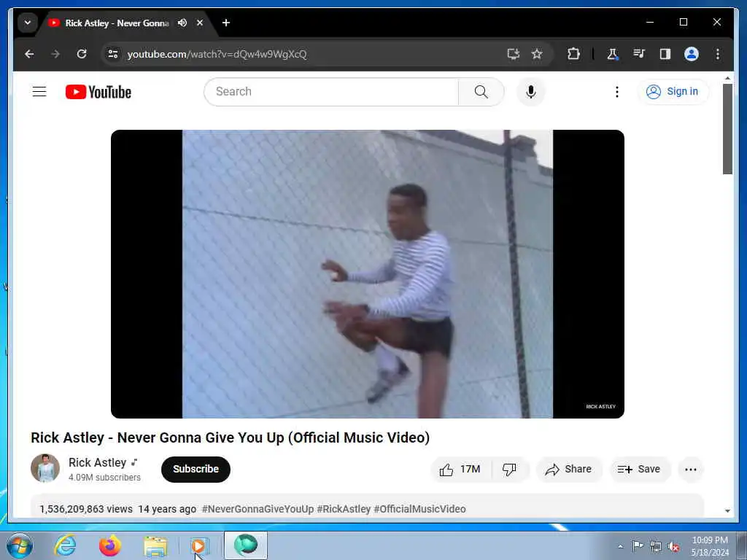Image resolution: width=747 pixels, height=560 pixels.
Task: Open the Rick Astley channel name link
Action: coord(97,462)
